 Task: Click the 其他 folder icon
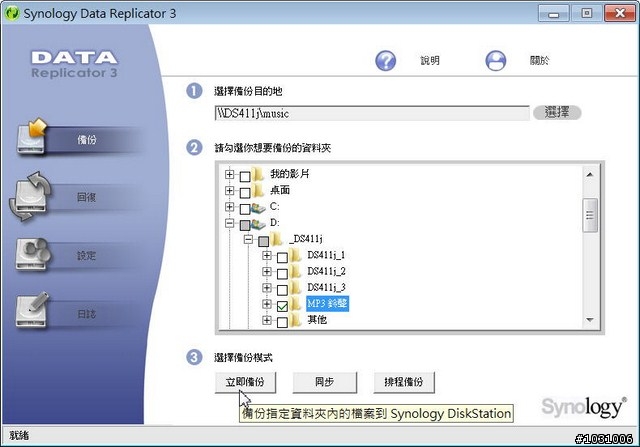(x=296, y=320)
